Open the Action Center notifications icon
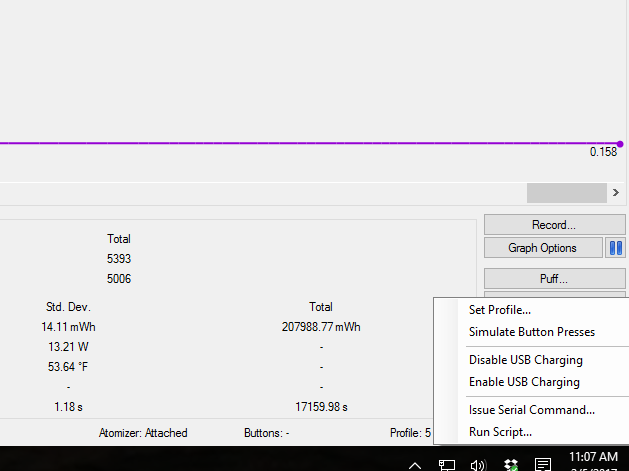Screen dimensions: 629x471 tap(542, 464)
